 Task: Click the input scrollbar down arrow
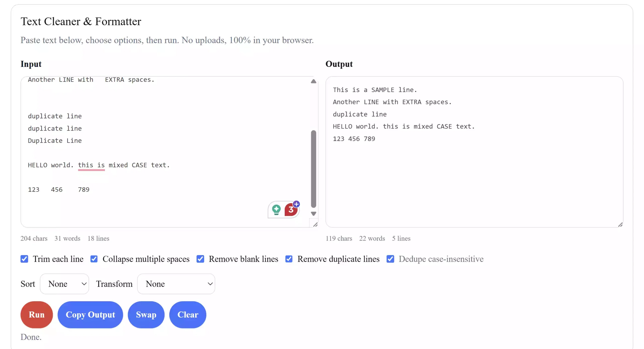[x=313, y=214]
